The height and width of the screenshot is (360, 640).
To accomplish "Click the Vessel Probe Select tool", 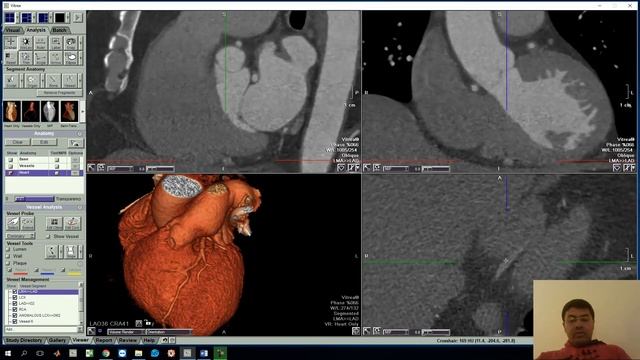I will (x=13, y=223).
